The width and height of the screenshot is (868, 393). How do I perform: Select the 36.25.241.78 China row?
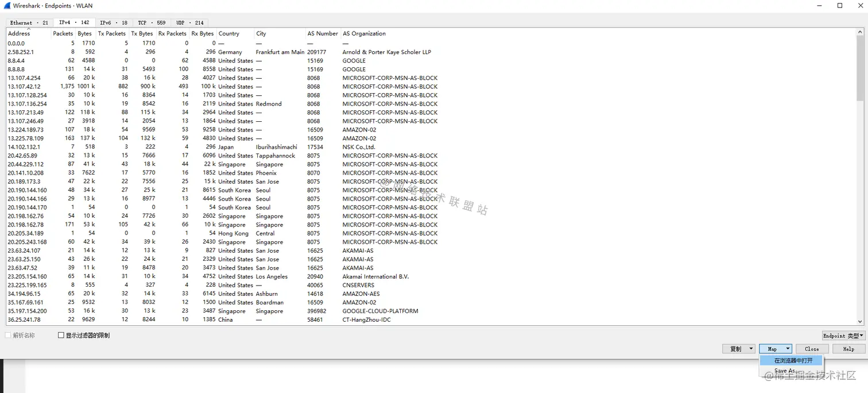(431, 319)
